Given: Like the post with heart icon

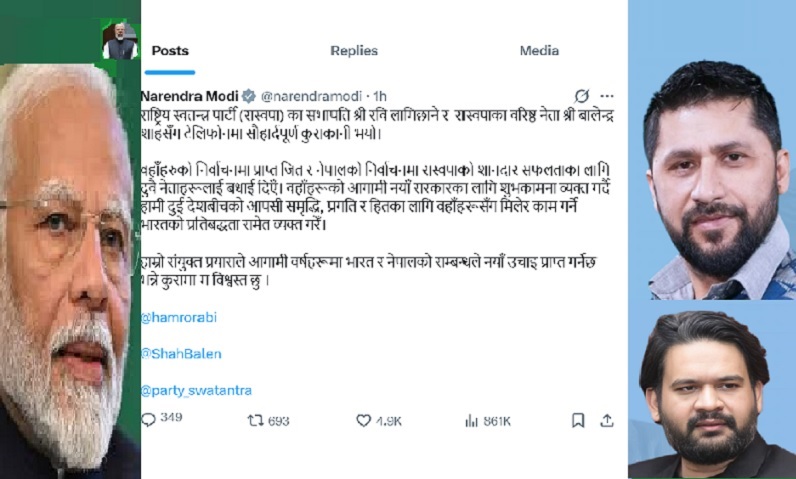Looking at the screenshot, I should point(363,421).
